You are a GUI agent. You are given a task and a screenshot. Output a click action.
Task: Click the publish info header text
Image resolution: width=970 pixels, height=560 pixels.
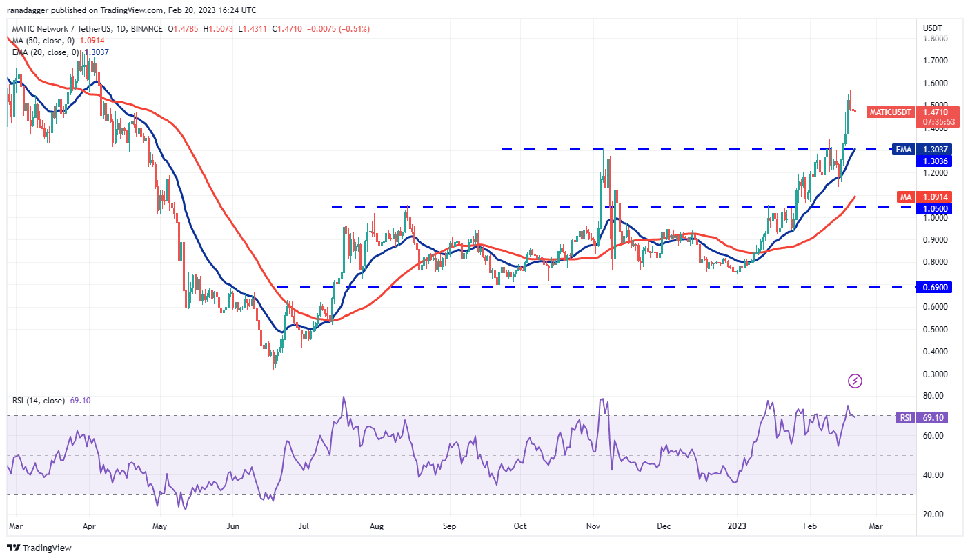click(x=130, y=10)
